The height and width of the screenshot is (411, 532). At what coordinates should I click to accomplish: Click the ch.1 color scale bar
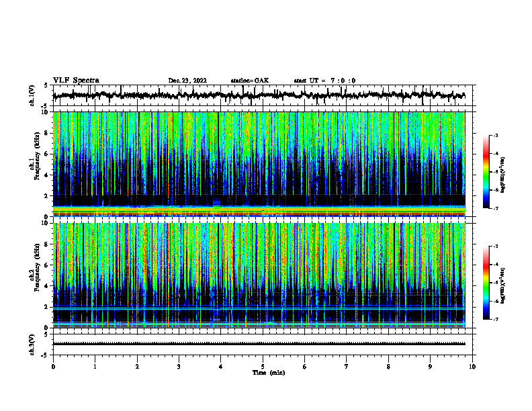point(486,172)
